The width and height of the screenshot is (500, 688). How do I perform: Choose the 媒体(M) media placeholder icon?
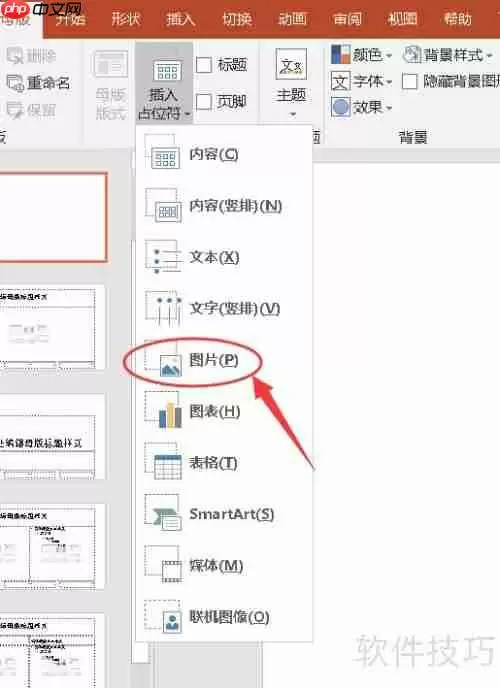pos(163,565)
